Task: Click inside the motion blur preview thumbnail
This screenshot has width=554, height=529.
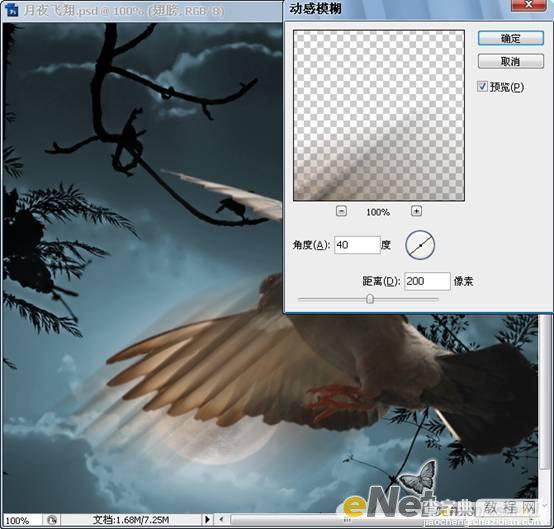Action: coord(379,116)
